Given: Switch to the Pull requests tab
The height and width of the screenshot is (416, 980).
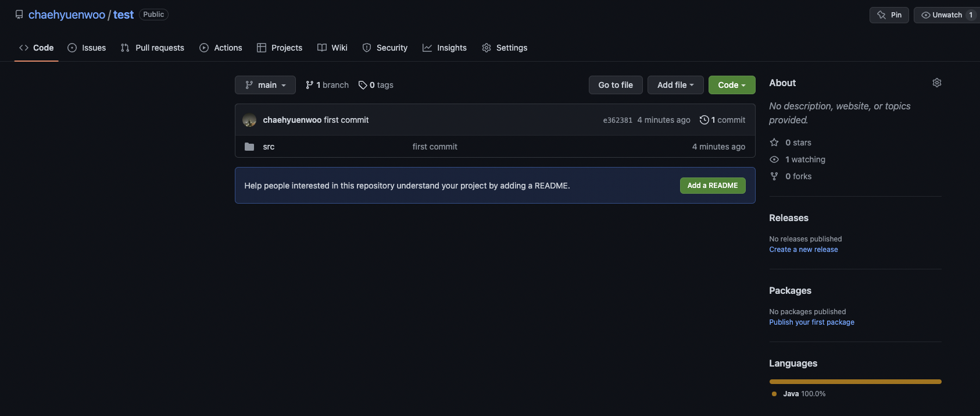Looking at the screenshot, I should pyautogui.click(x=152, y=48).
